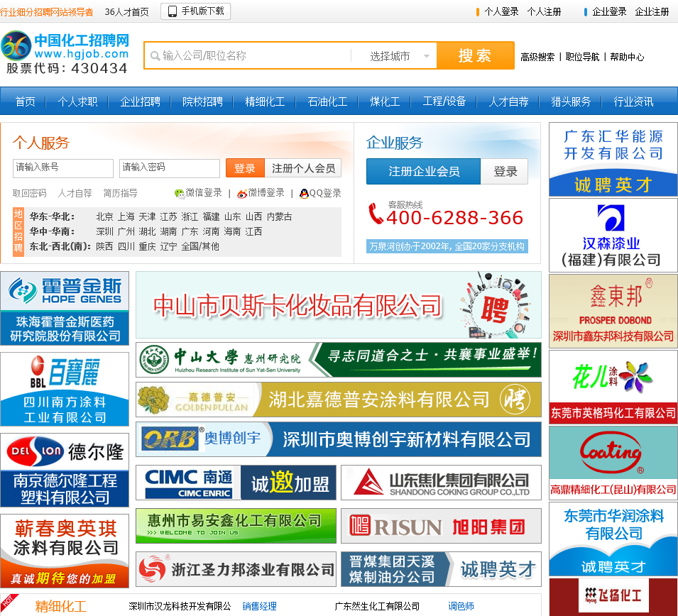Click 简历指导 link
Screen dimensions: 678x616
120,193
